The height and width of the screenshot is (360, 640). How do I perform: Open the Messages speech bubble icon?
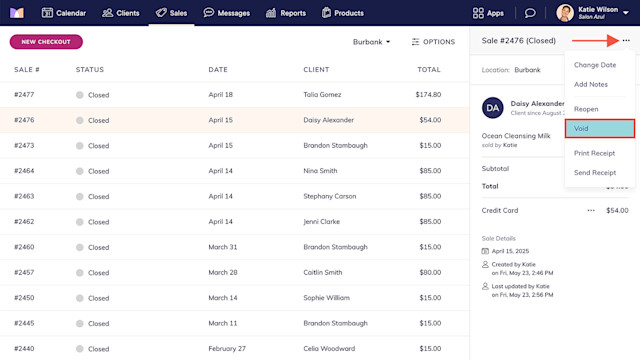click(x=209, y=13)
